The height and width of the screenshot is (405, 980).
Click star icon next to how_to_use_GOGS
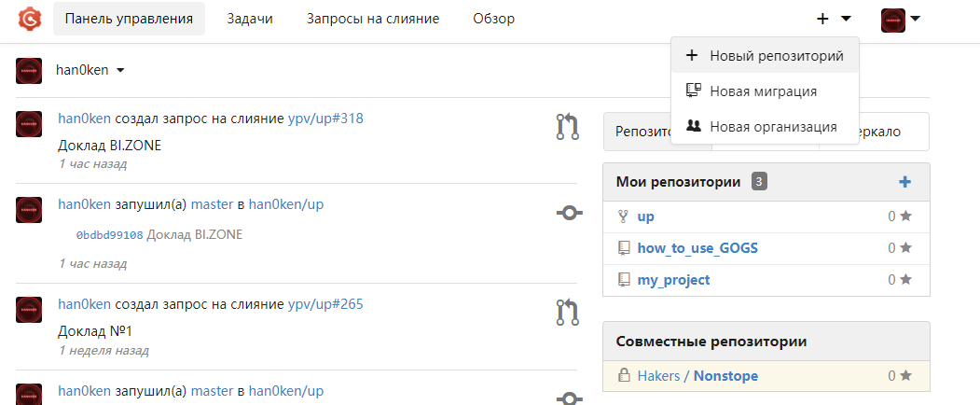905,248
